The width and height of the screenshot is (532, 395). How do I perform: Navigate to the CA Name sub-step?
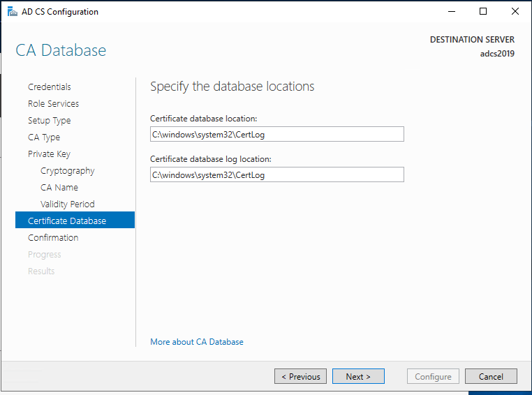click(x=59, y=188)
